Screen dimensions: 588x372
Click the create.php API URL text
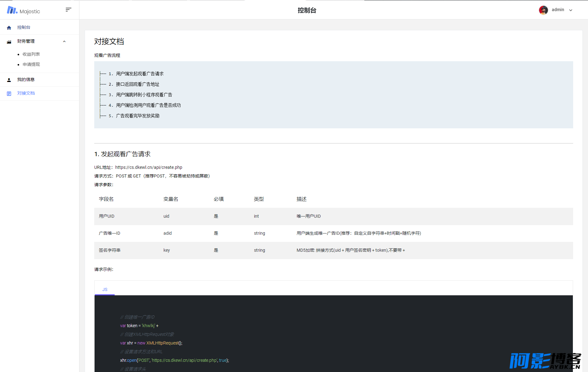click(x=149, y=167)
